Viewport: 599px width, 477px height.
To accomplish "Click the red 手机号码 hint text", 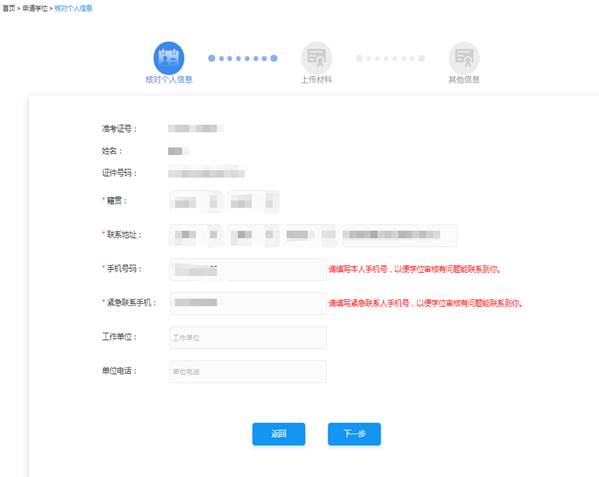I will coord(415,269).
